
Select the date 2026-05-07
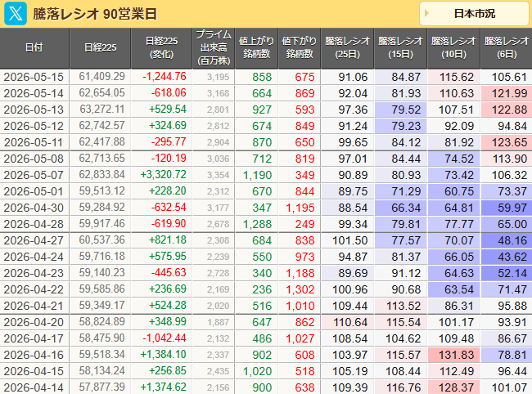pos(34,175)
